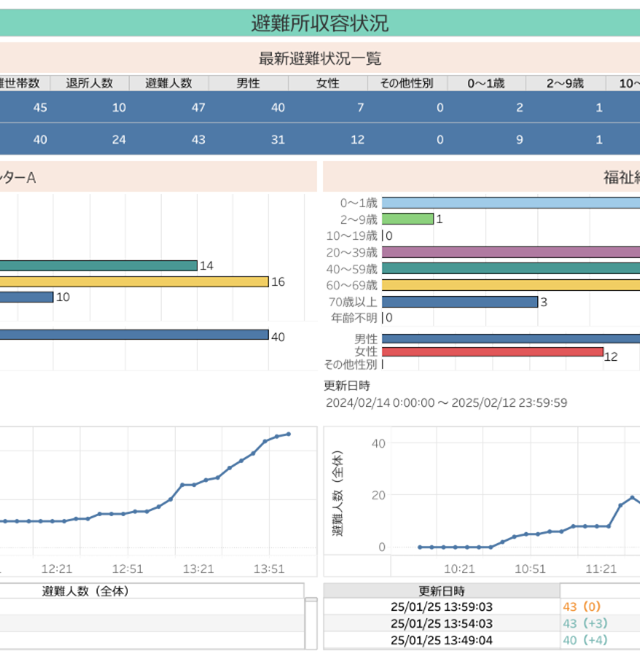Click the 避難所収容状況 dashboard title
640x659 pixels.
point(320,23)
